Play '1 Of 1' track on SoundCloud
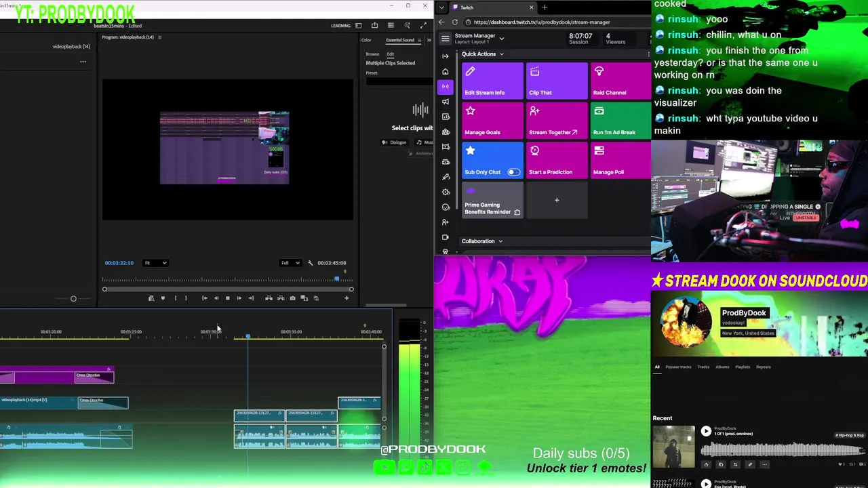This screenshot has height=488, width=868. coord(706,431)
